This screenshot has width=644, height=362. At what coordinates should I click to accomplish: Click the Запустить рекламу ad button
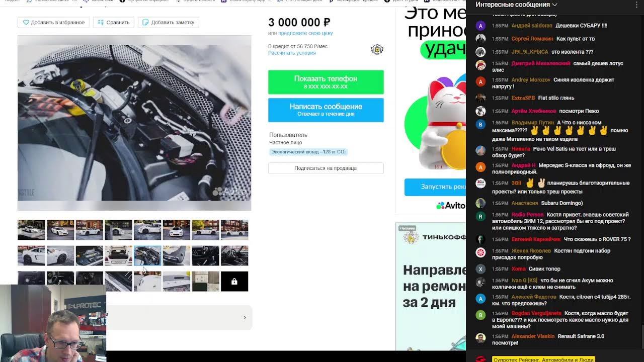(435, 187)
